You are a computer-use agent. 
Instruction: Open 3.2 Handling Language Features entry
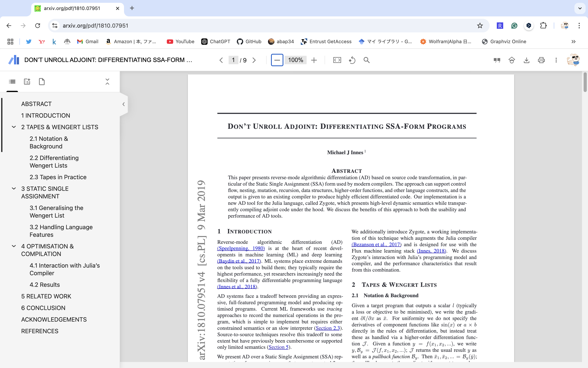[x=61, y=231]
